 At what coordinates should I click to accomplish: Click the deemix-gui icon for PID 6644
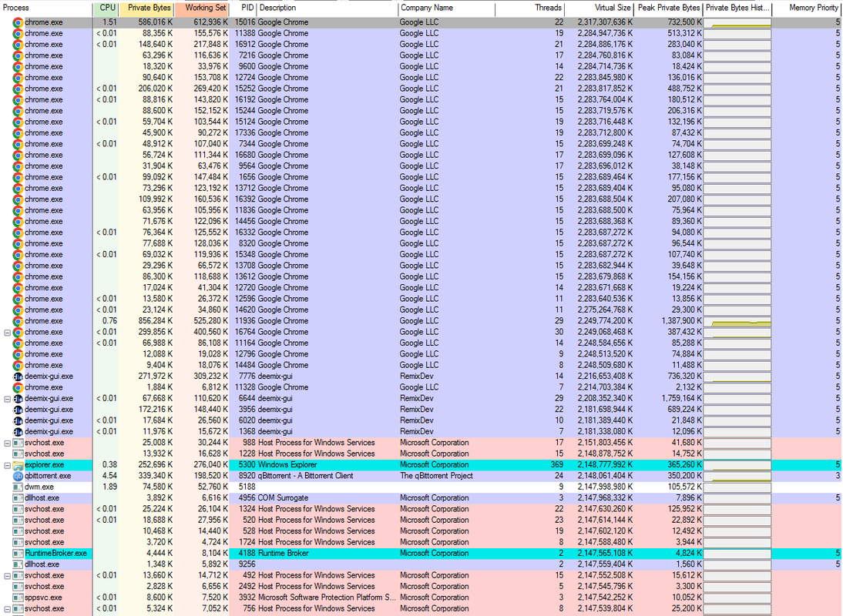tap(18, 399)
